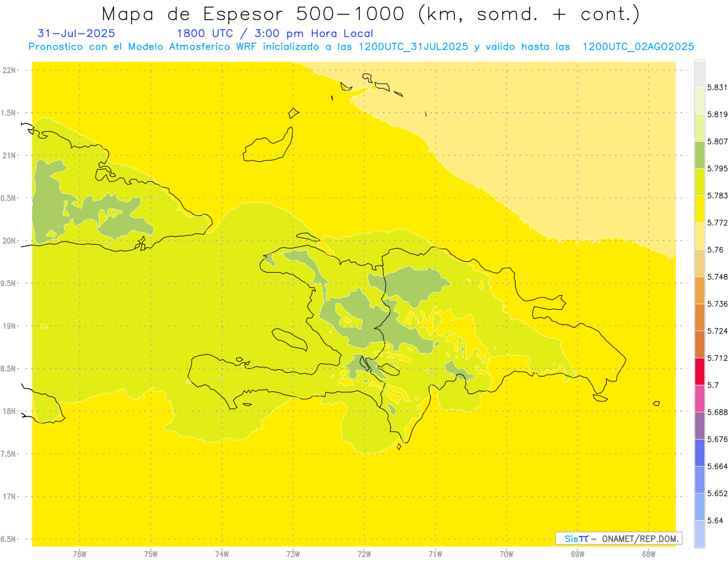Click the '17N' latitude axis label
The image size is (728, 562).
point(9,497)
